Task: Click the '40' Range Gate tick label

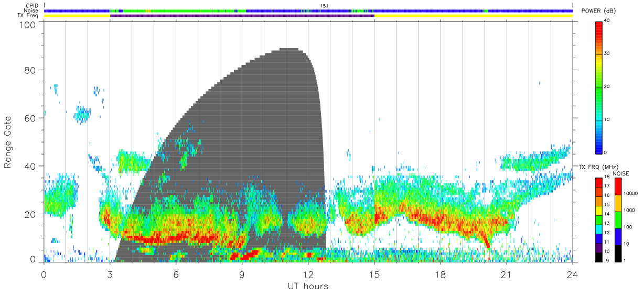Action: point(31,166)
